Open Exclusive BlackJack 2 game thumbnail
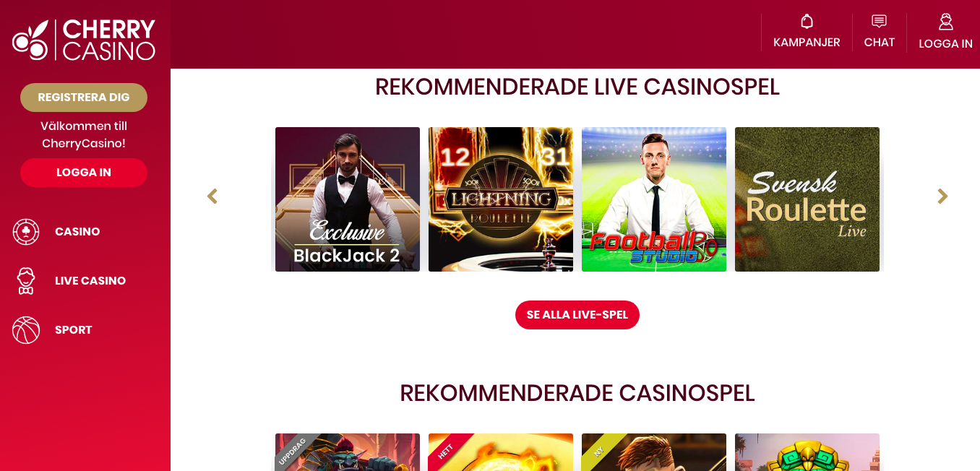Image resolution: width=980 pixels, height=471 pixels. click(x=348, y=199)
